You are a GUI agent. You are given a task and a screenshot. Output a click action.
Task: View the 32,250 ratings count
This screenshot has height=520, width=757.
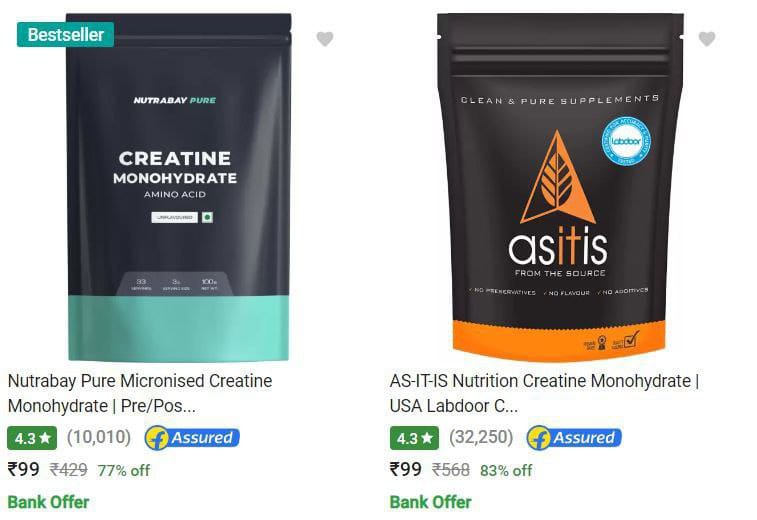click(x=481, y=437)
